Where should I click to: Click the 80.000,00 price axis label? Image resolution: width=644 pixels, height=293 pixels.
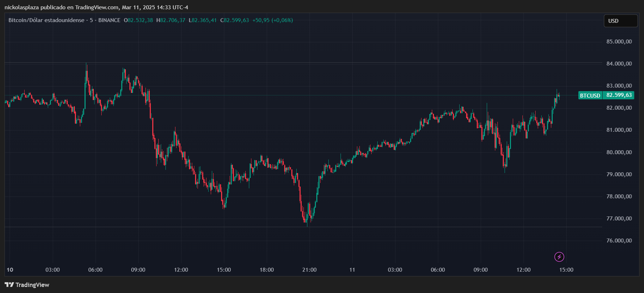click(619, 152)
